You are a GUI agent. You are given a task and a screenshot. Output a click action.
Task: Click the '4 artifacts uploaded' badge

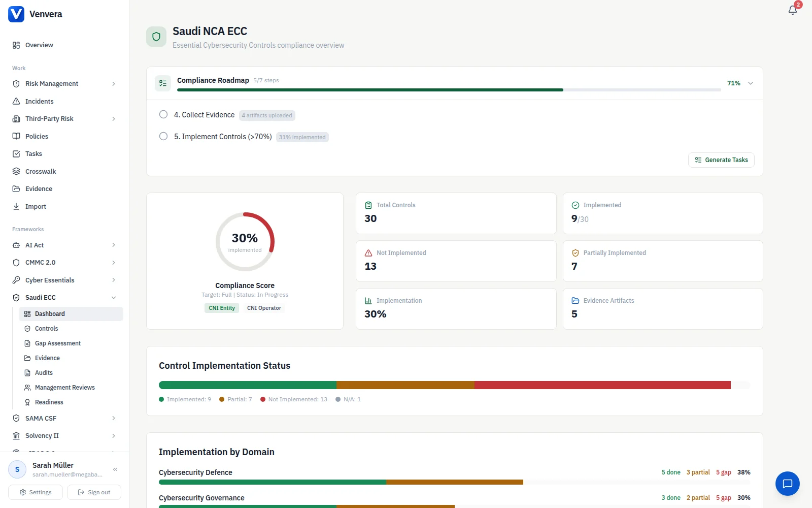[267, 115]
